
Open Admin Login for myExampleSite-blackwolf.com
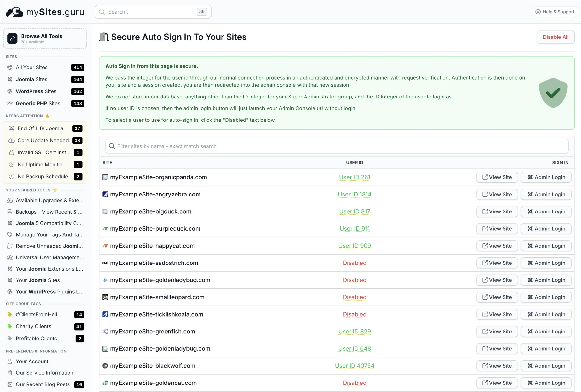(x=546, y=366)
